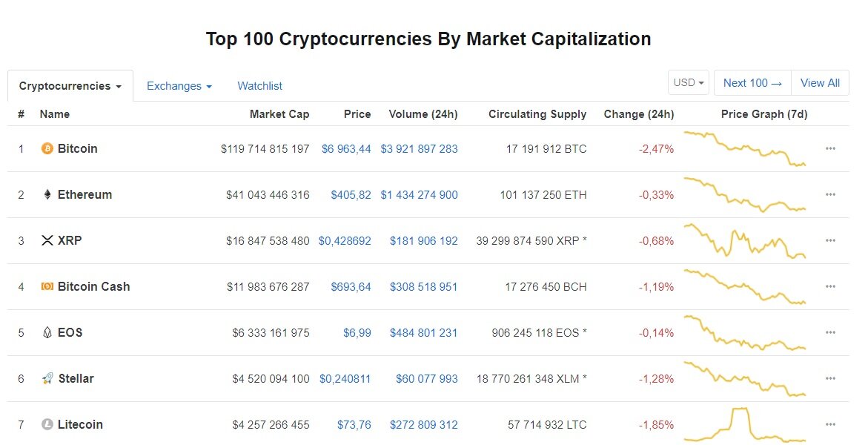Sort by the Change (24h) column header
The height and width of the screenshot is (445, 868).
coord(639,114)
